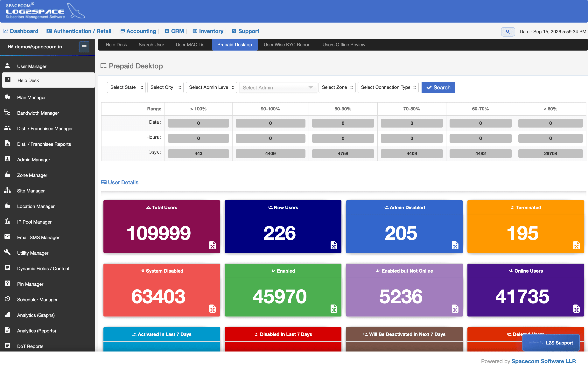Open the Search User tab

(151, 45)
